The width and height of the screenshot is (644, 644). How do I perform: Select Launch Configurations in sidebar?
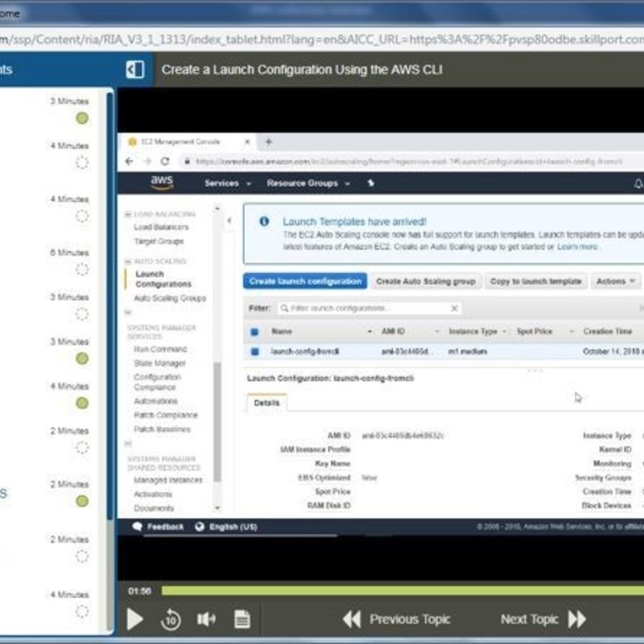(x=163, y=279)
